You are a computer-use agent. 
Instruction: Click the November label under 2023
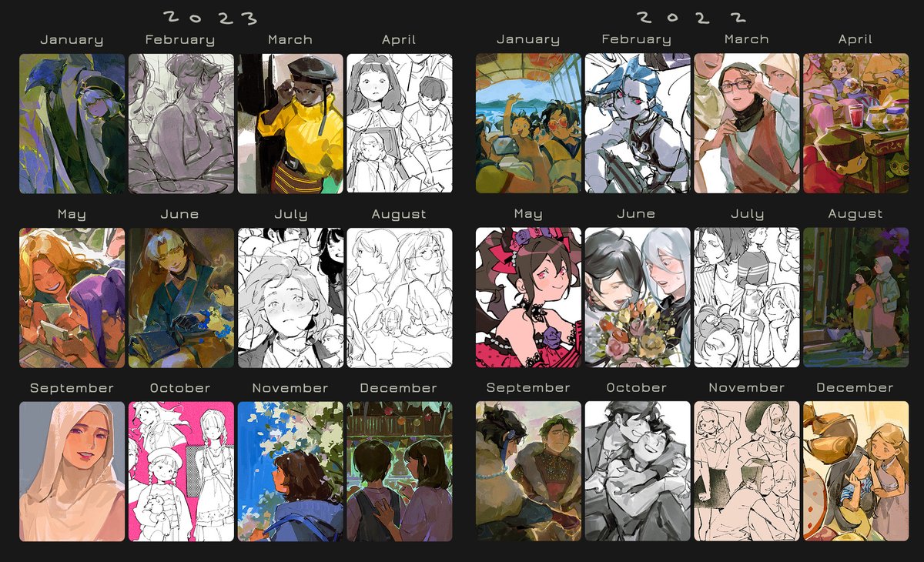290,388
